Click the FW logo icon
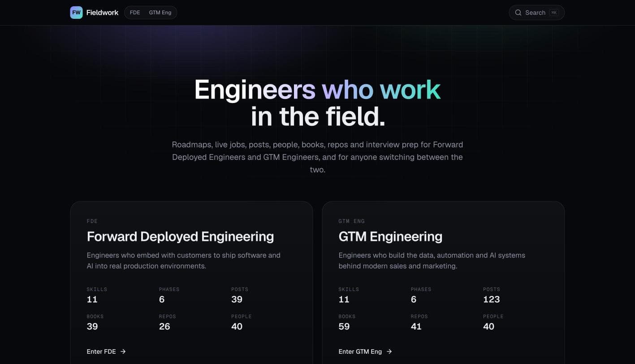Image resolution: width=635 pixels, height=364 pixels. pyautogui.click(x=76, y=13)
